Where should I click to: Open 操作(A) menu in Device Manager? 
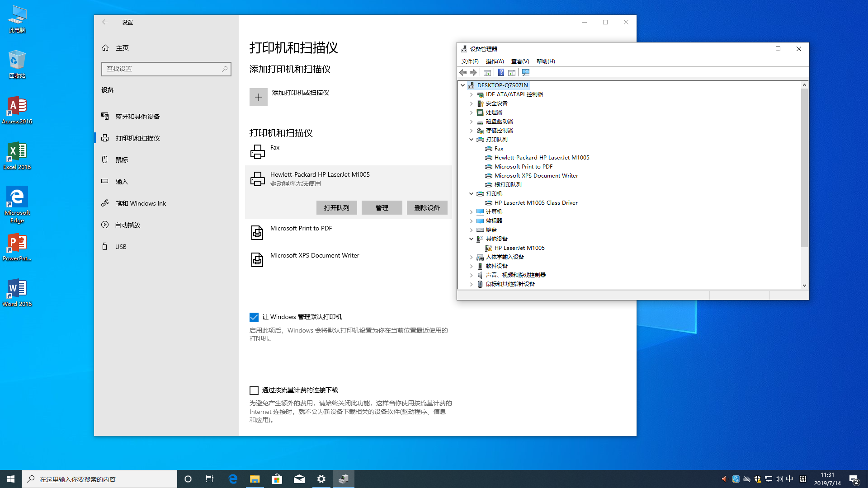[x=495, y=61]
